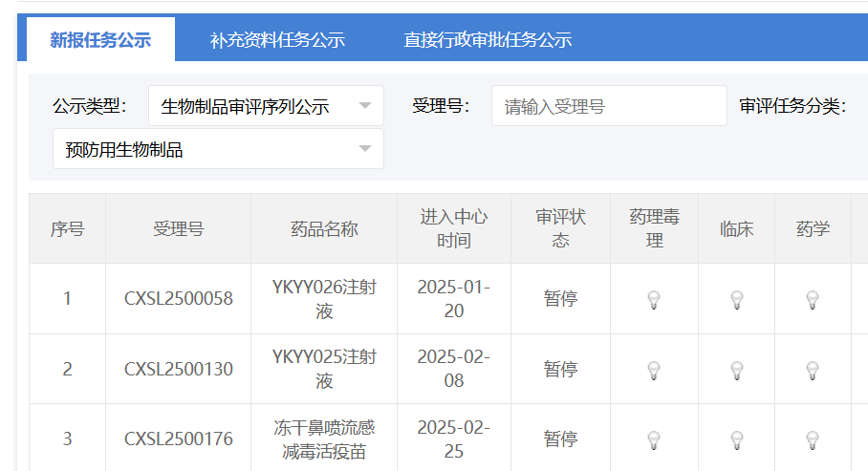This screenshot has height=471, width=868.
Task: Click the date 2025-02-08
Action: pyautogui.click(x=454, y=369)
